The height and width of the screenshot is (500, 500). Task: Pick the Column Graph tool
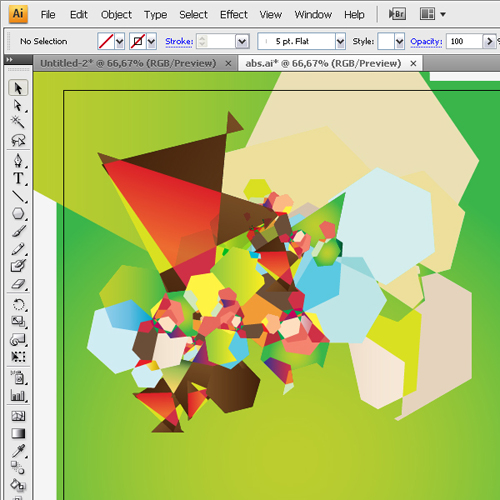(18, 395)
